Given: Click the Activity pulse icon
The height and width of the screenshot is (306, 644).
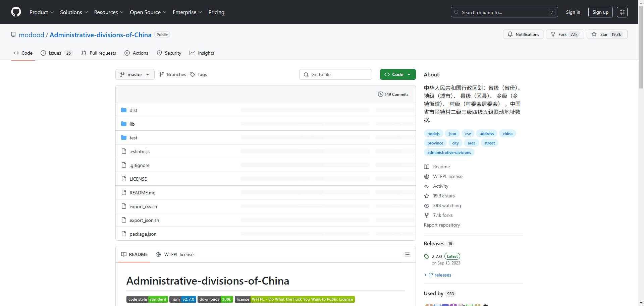Looking at the screenshot, I should click(427, 186).
